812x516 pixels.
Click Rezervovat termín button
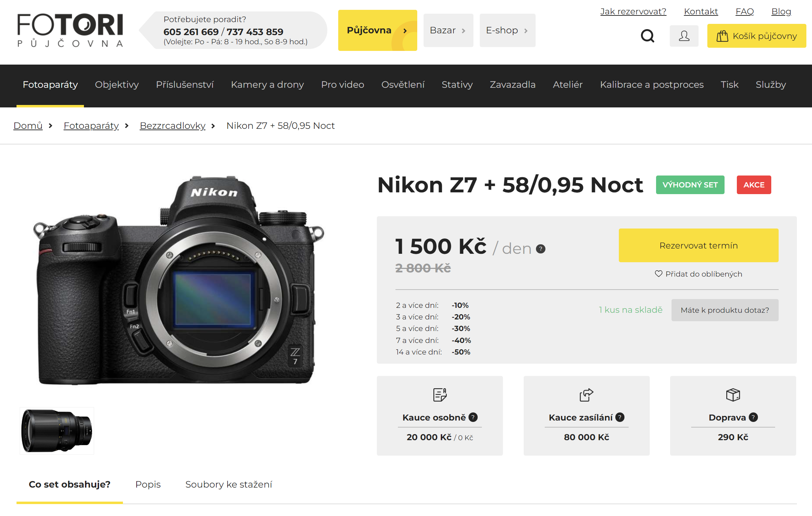pyautogui.click(x=699, y=245)
